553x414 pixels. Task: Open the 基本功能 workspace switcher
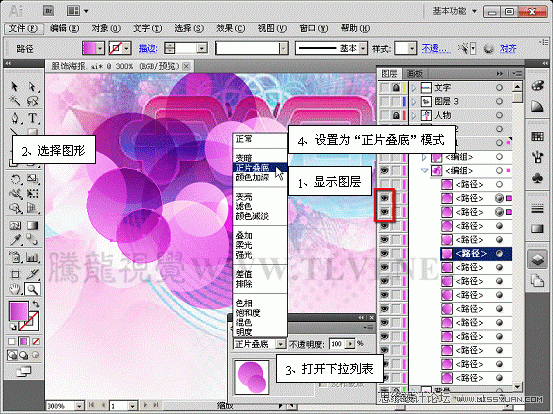point(455,11)
